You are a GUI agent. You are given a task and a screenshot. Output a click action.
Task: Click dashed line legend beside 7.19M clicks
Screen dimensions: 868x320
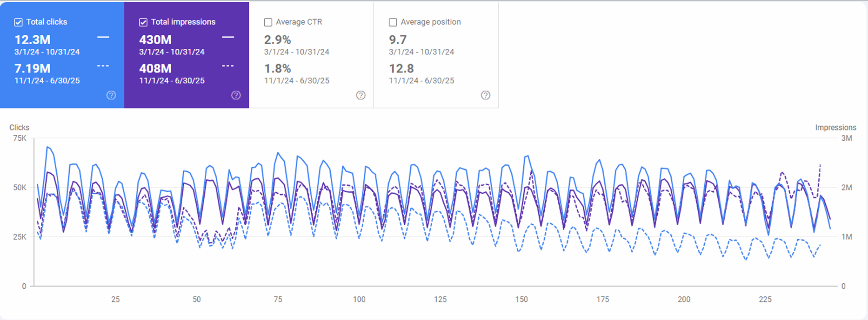(103, 66)
